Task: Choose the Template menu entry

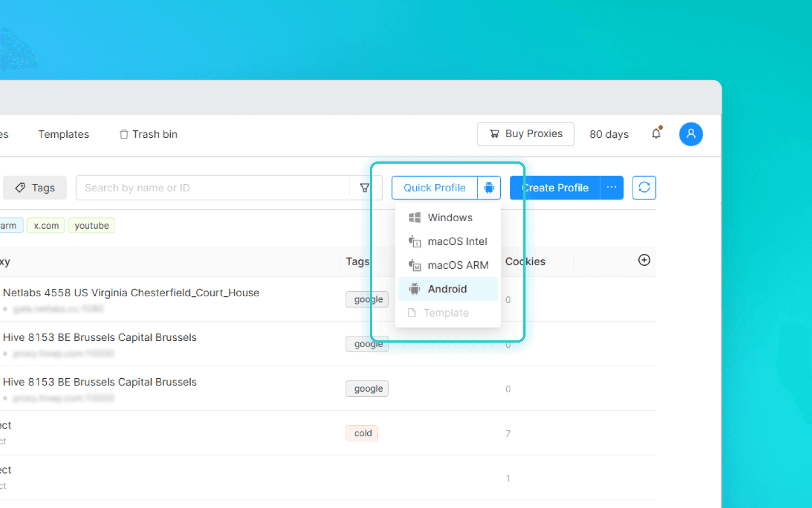Action: click(x=448, y=313)
